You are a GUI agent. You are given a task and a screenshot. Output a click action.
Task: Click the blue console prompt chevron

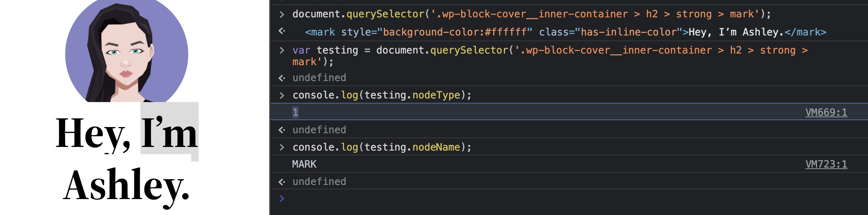(282, 198)
